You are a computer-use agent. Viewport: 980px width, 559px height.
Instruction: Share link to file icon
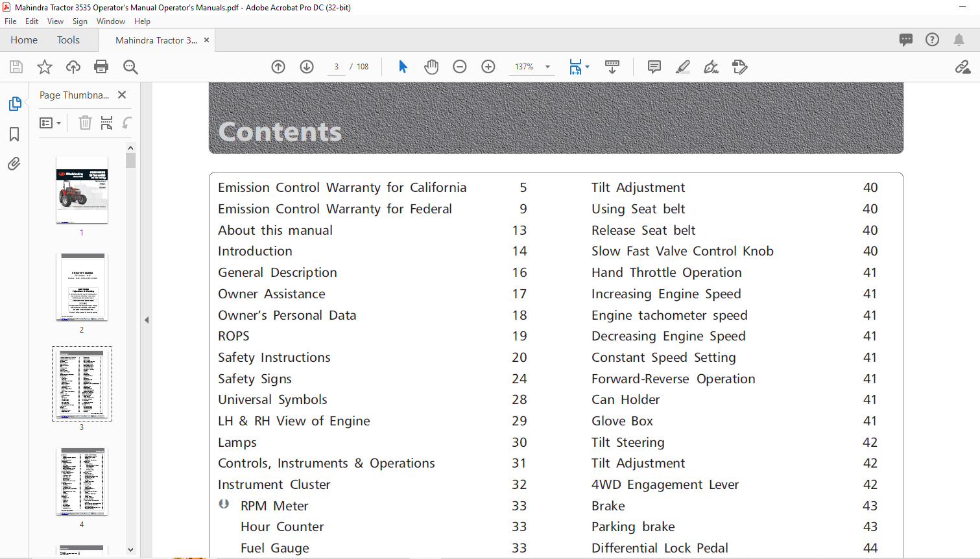coord(962,67)
